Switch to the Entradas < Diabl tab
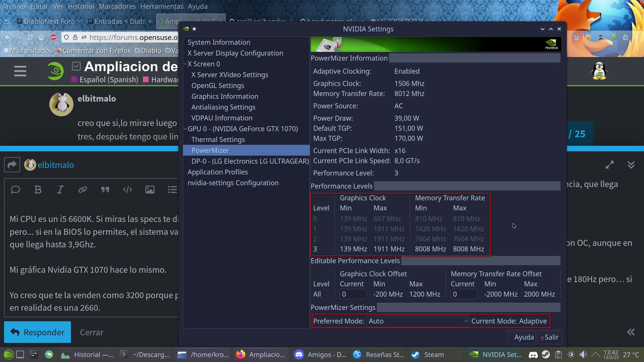The width and height of the screenshot is (644, 362). [119, 21]
